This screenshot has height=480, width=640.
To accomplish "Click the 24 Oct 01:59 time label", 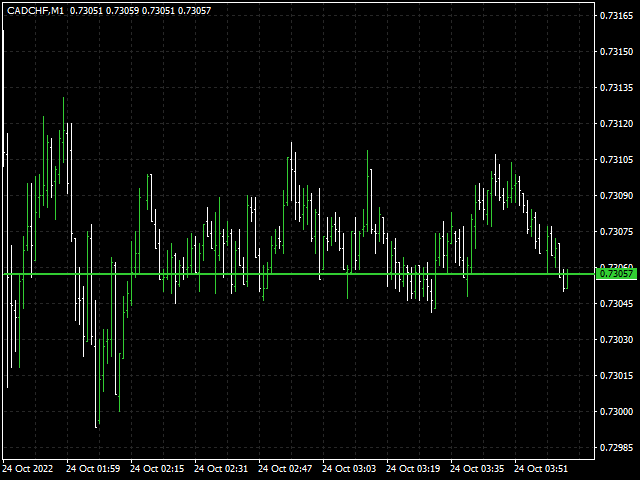I will [x=93, y=468].
